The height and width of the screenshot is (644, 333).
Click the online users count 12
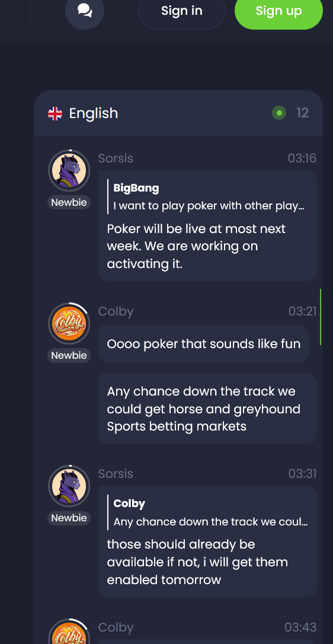point(303,113)
